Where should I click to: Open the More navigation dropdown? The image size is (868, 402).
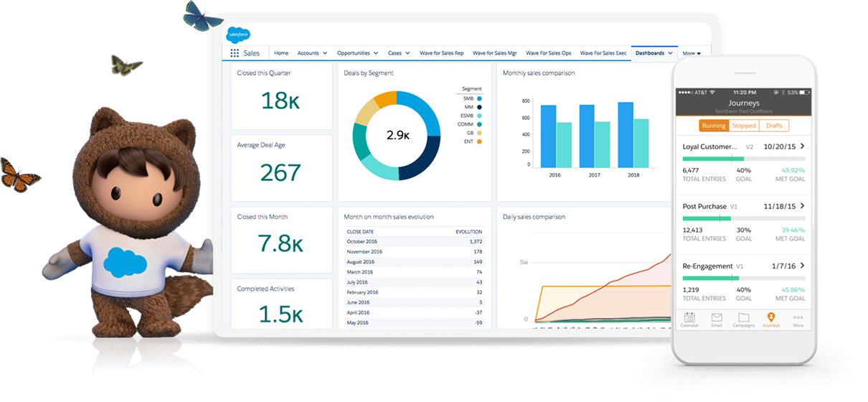692,53
